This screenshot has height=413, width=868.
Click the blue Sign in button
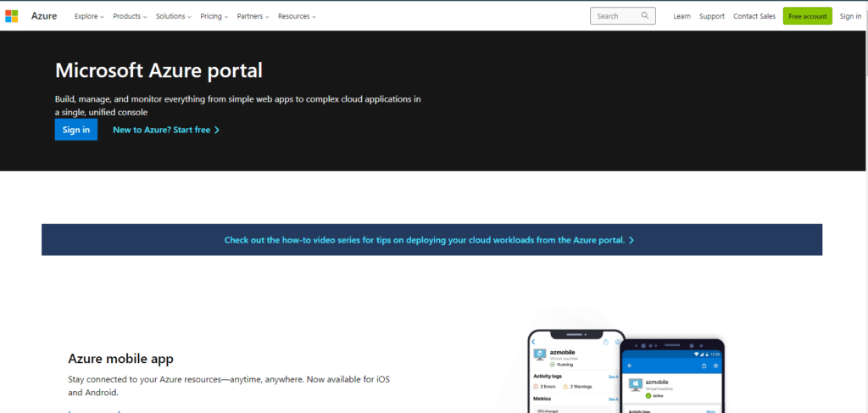point(75,130)
